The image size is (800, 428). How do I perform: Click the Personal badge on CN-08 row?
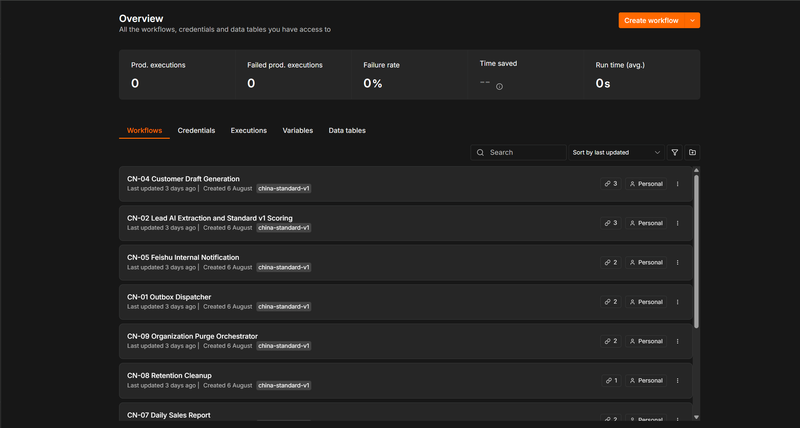(646, 381)
